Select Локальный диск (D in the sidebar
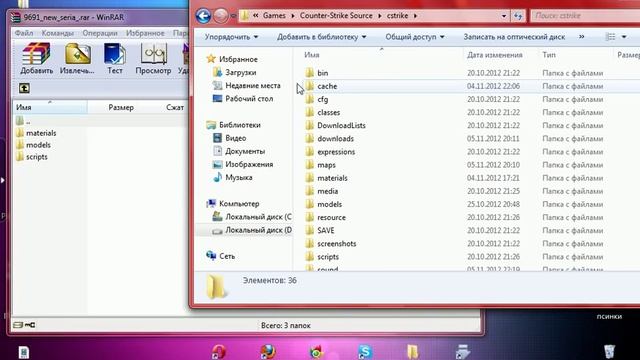The image size is (640, 360). click(252, 230)
